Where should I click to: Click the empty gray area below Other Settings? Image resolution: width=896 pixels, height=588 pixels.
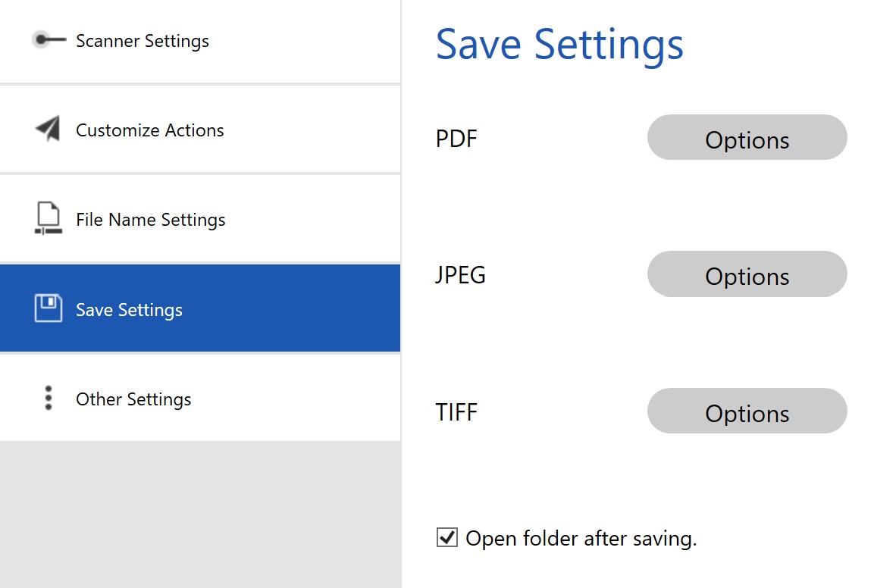pos(200,514)
